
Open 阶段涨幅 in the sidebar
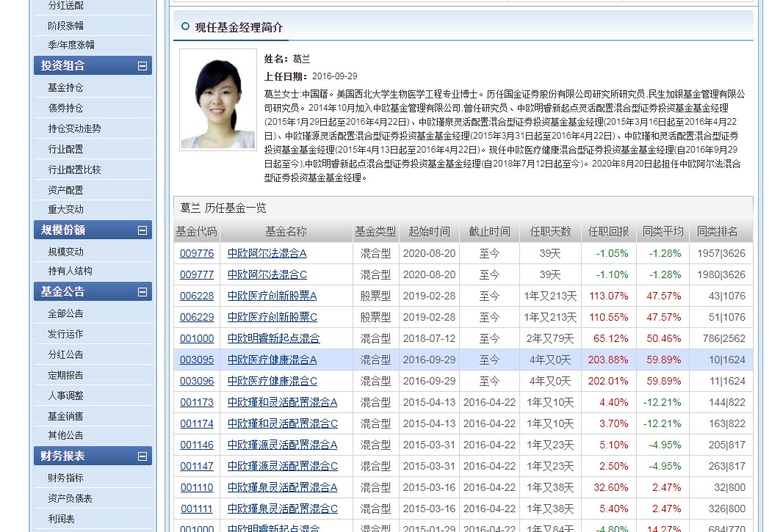[x=65, y=26]
